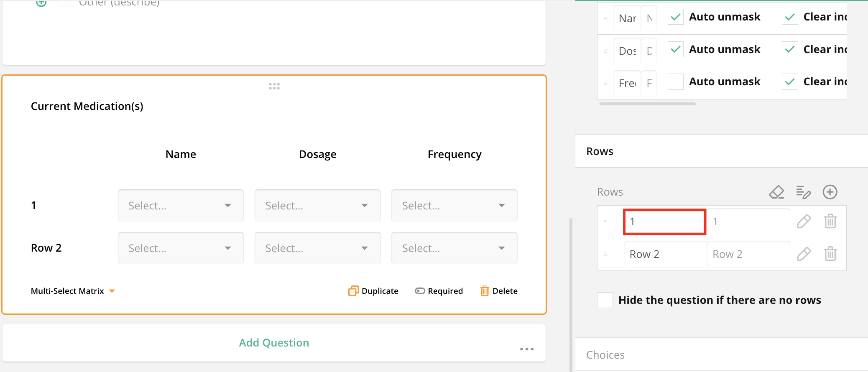Add a new row with plus icon
The image size is (868, 372).
(830, 192)
